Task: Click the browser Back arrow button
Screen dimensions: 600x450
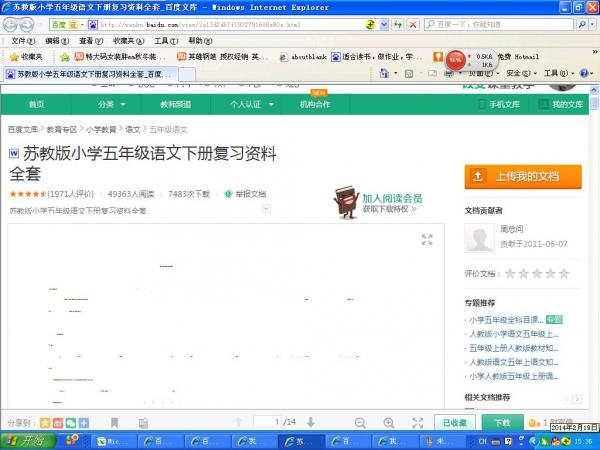Action: 10,25
